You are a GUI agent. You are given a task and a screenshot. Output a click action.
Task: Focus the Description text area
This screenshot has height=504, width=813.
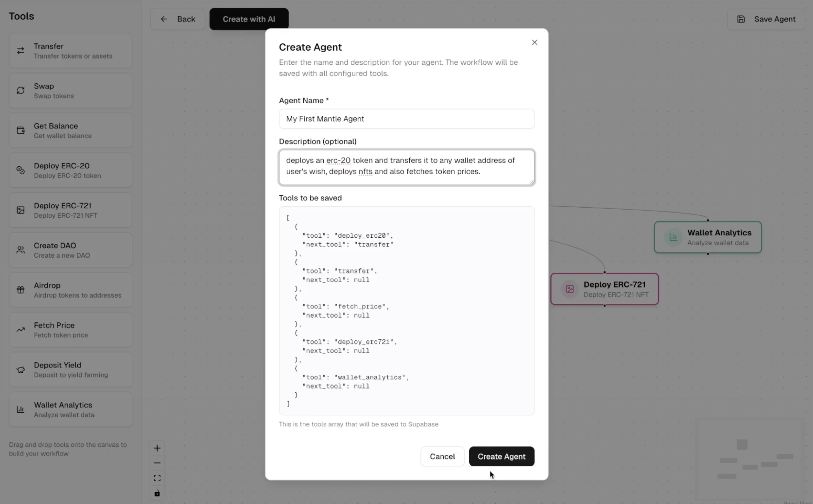406,167
